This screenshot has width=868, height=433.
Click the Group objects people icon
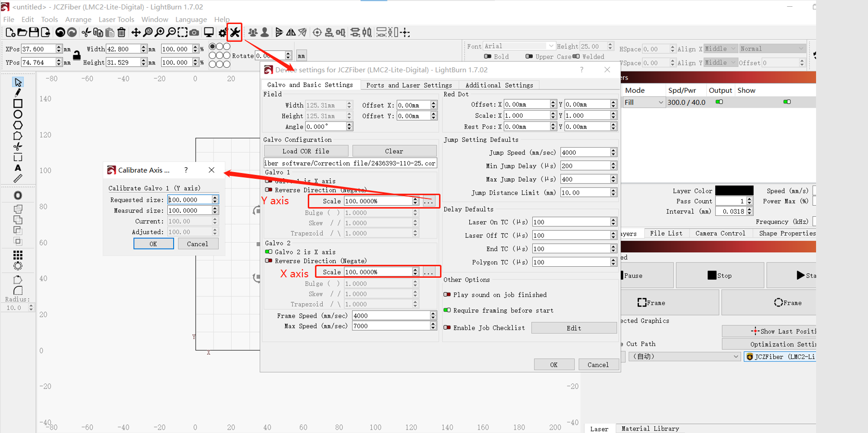(x=253, y=33)
